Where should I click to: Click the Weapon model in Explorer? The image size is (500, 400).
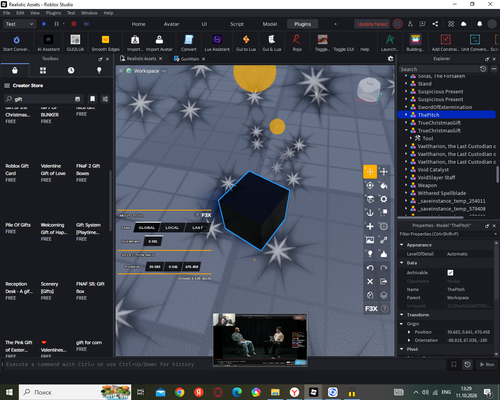[x=427, y=185]
